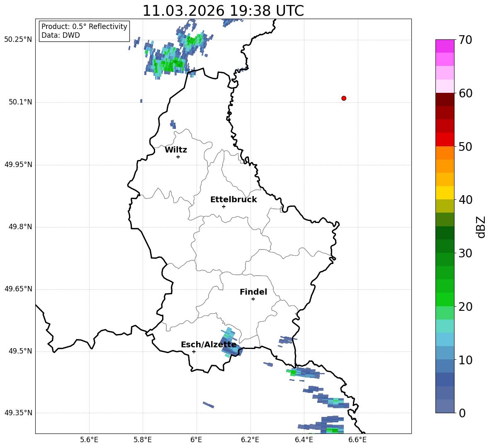Click the 6°E longitude label
The image size is (491, 448).
point(196,440)
